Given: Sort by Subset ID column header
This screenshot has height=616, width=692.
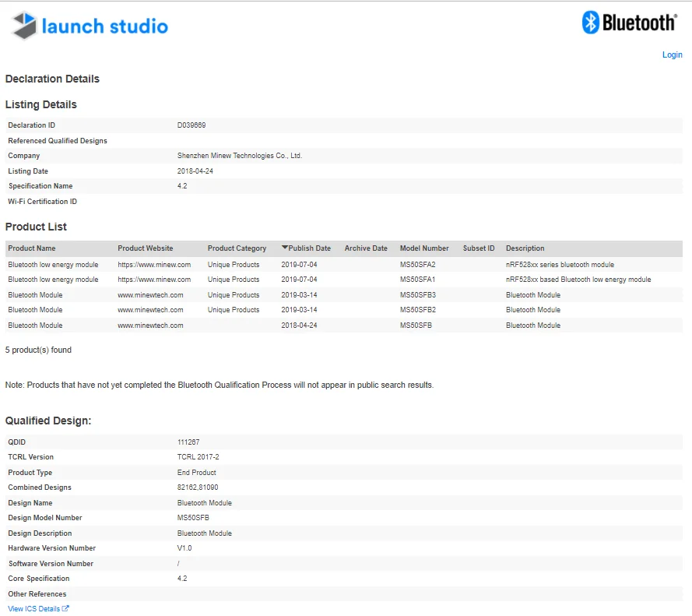Looking at the screenshot, I should [479, 248].
